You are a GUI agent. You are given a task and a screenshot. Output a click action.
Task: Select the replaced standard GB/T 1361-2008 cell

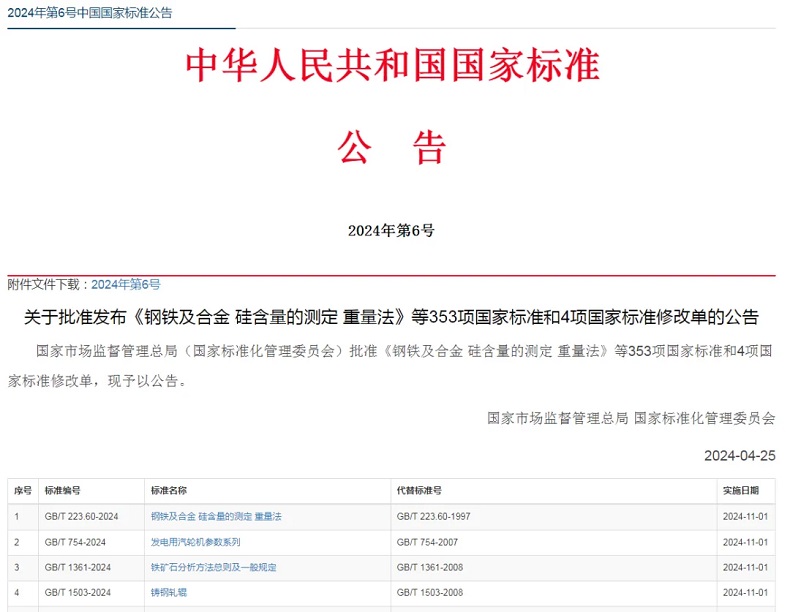(431, 567)
